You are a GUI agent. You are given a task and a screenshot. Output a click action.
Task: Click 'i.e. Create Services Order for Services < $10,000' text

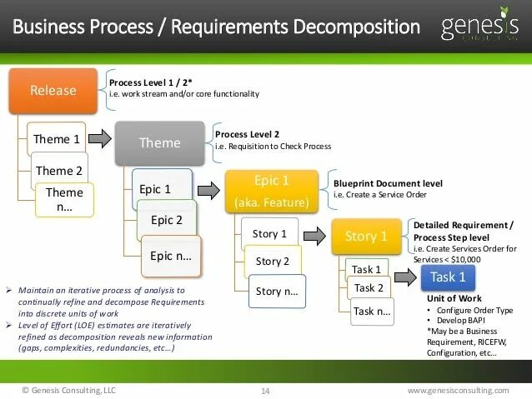point(464,254)
